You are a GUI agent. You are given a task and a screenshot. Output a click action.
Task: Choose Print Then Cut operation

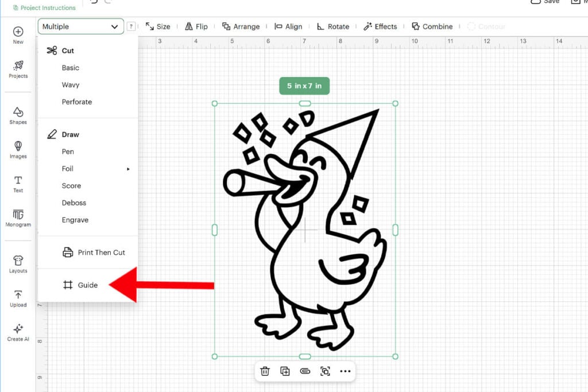click(x=94, y=252)
